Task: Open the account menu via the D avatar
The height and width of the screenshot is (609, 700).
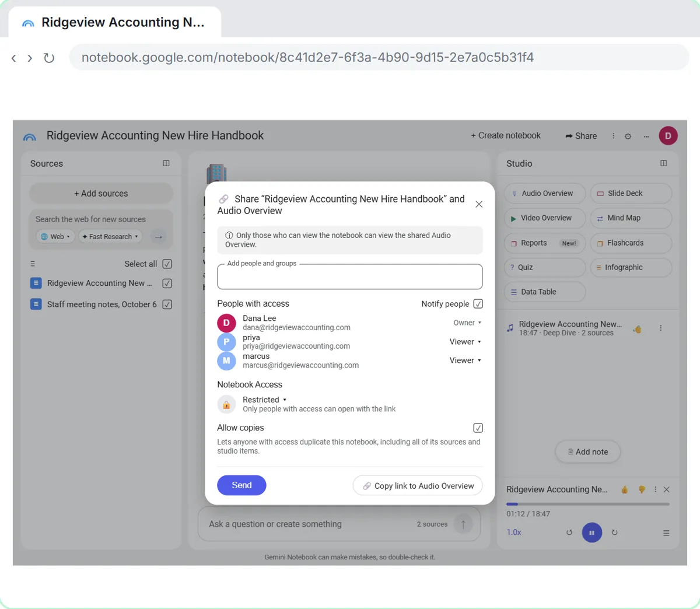Action: [x=668, y=136]
